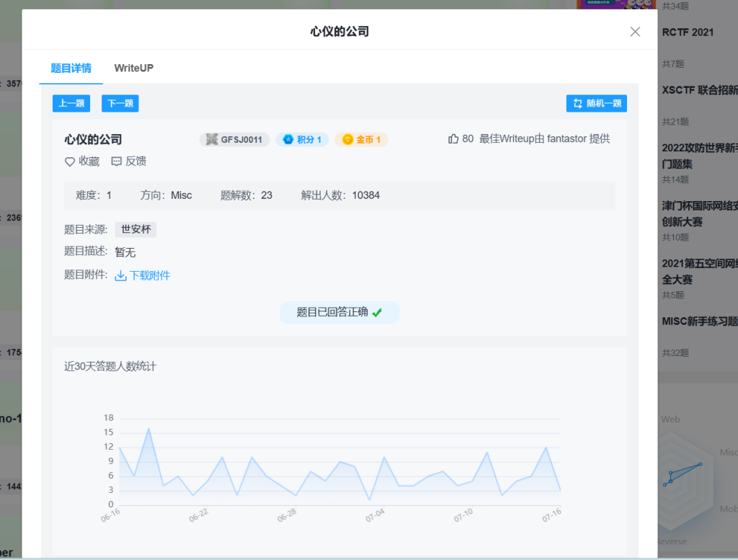Go to previous challenge with 上一题

71,104
